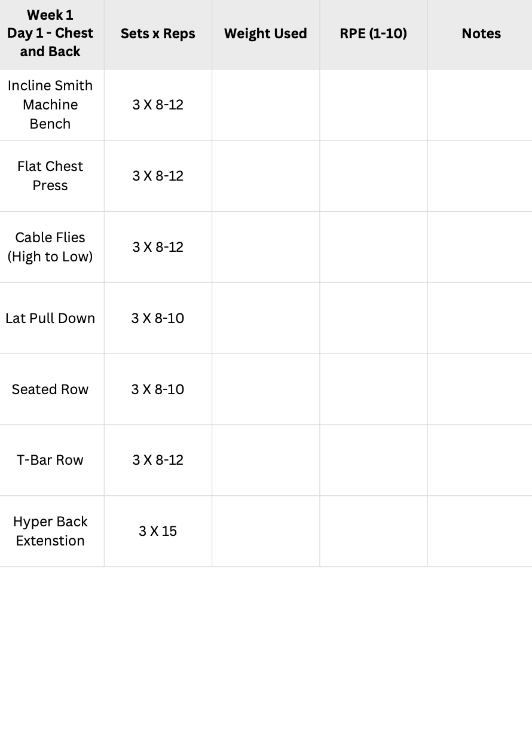Select Lat Pull Down's 3 X 8-10 cell
Screen dimensions: 532x756
click(158, 318)
